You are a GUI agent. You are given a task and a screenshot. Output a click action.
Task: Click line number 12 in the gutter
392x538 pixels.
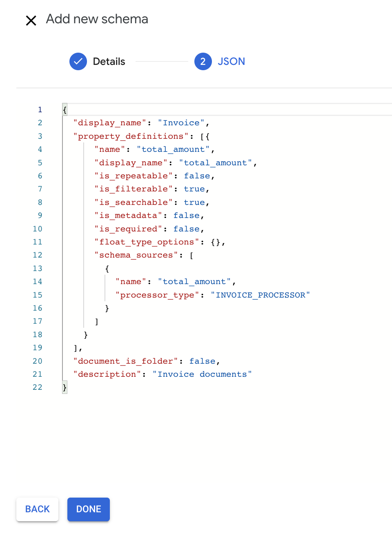tap(38, 255)
